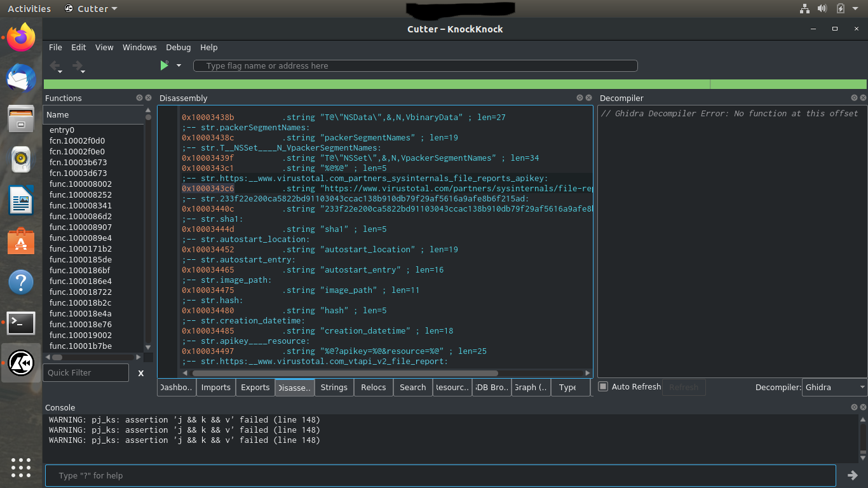Close the Functions panel
The image size is (868, 488).
click(148, 98)
